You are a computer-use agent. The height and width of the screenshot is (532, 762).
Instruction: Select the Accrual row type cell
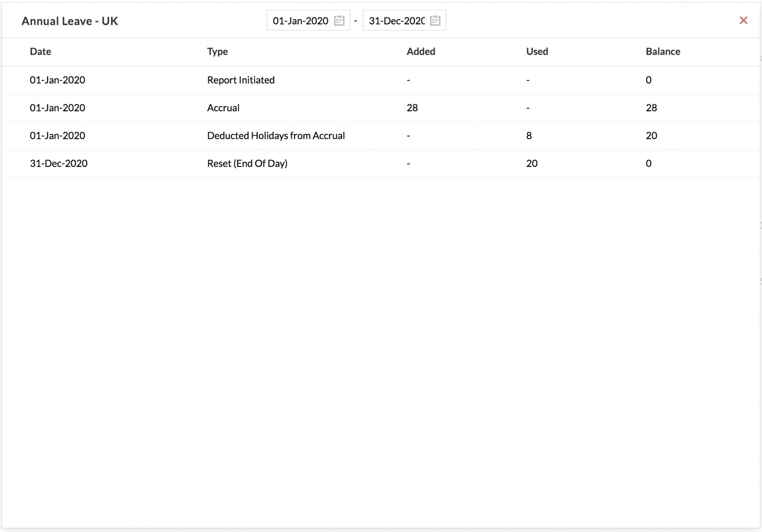point(223,108)
